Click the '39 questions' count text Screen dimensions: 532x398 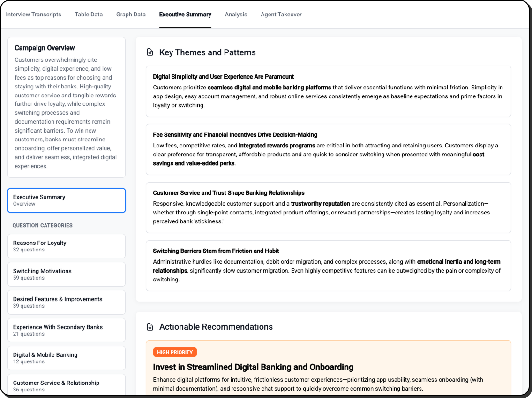[x=29, y=306]
